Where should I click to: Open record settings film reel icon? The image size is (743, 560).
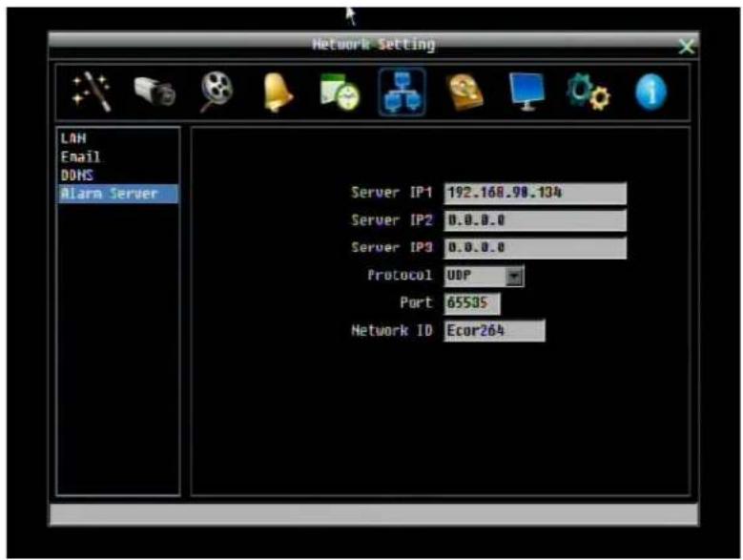(217, 92)
